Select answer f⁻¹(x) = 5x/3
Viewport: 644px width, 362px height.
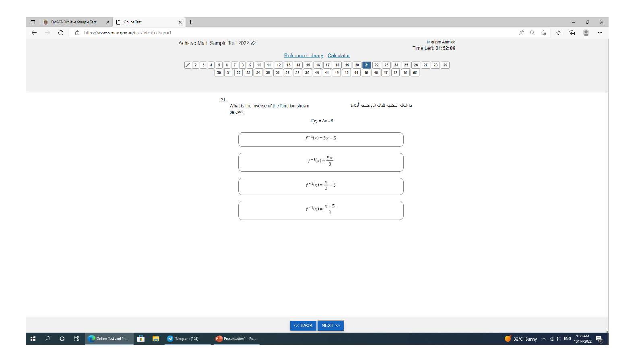(321, 162)
